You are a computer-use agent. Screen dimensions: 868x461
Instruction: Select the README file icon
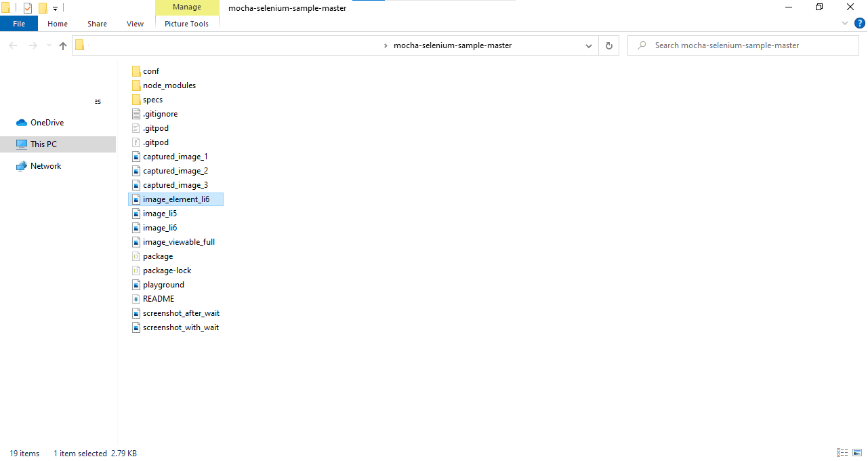click(136, 299)
